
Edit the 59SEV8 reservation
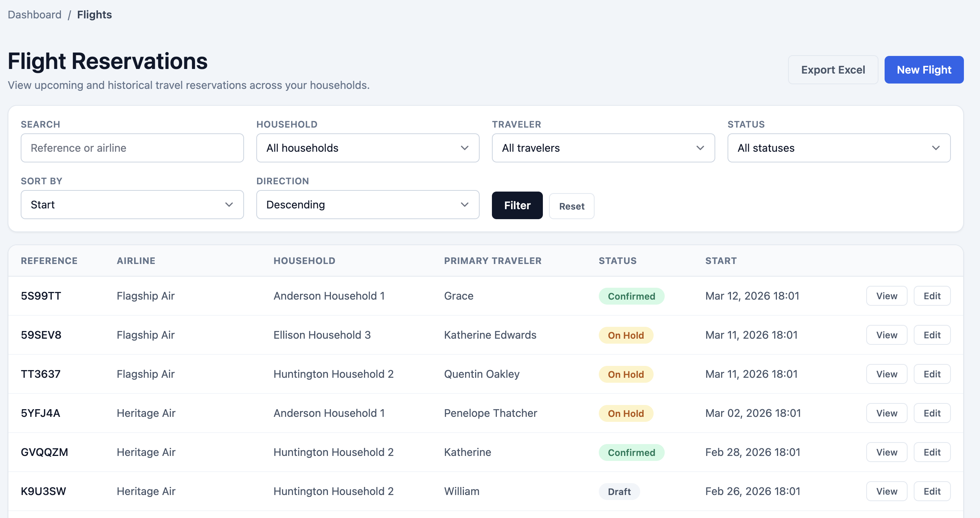pyautogui.click(x=932, y=334)
